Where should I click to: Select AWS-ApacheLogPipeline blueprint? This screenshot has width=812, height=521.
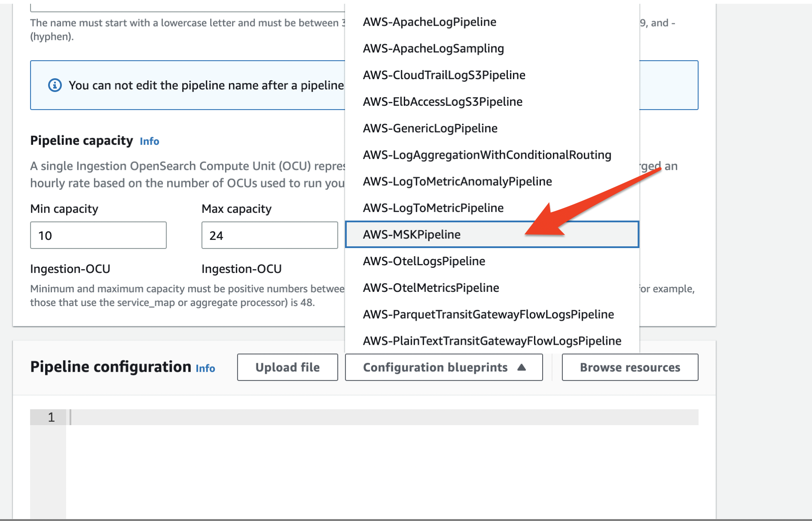click(492, 22)
